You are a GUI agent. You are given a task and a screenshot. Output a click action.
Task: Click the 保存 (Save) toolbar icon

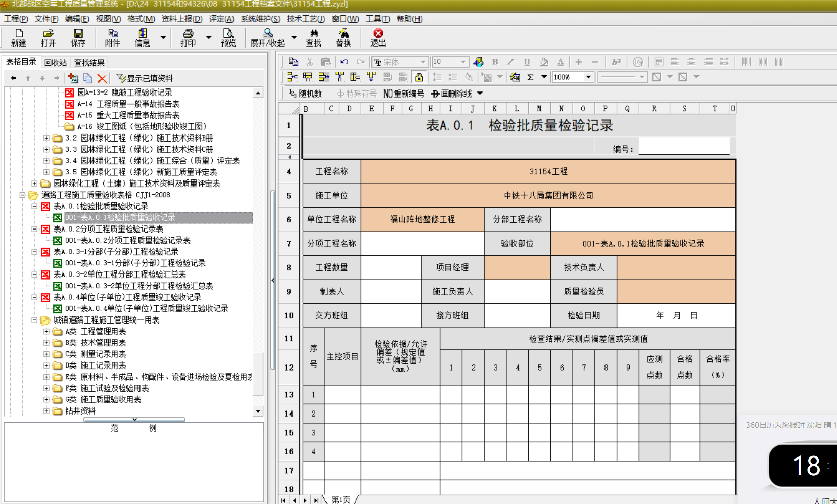coord(78,37)
